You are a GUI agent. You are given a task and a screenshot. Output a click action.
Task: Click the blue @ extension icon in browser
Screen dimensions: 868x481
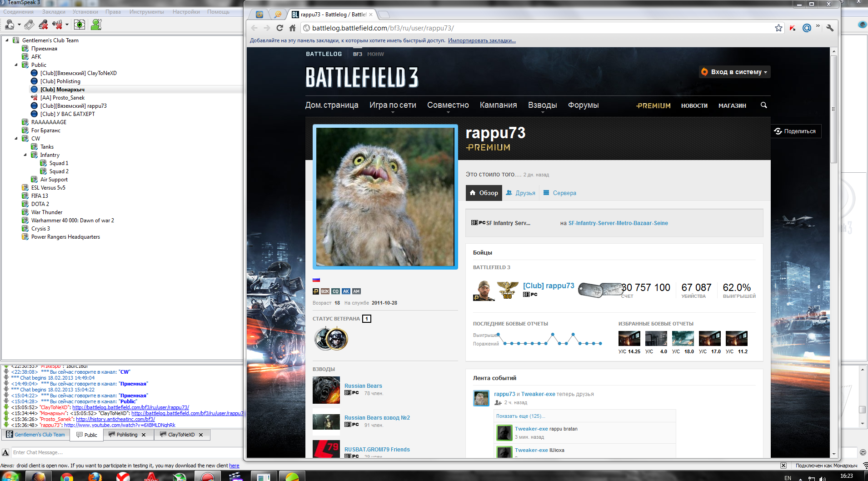pyautogui.click(x=807, y=28)
